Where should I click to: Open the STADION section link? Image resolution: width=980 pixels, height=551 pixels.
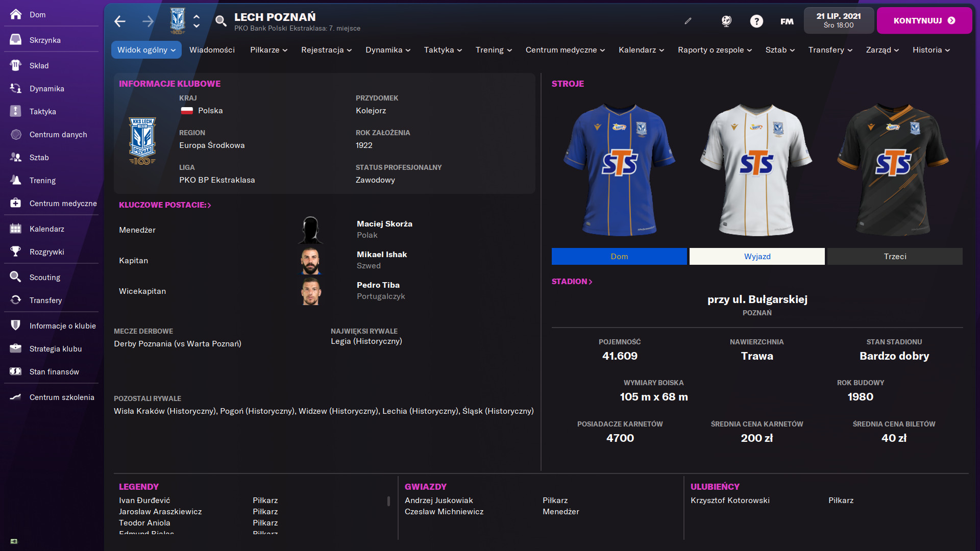[572, 281]
